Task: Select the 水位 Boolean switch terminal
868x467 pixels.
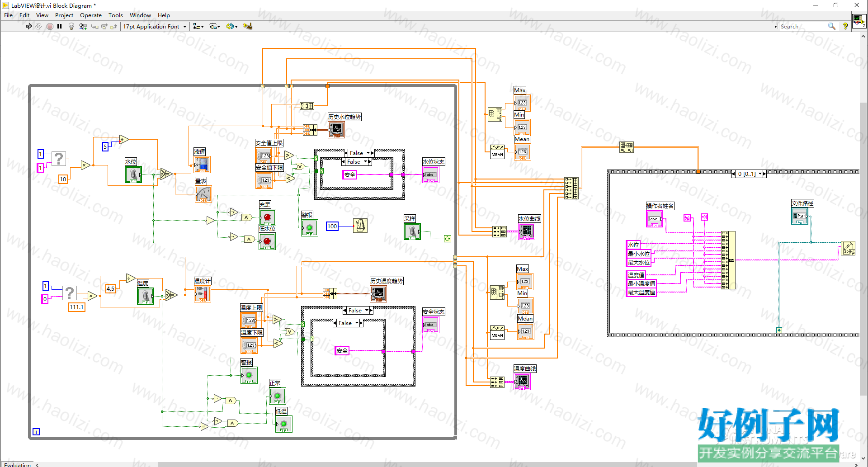Action: (133, 175)
